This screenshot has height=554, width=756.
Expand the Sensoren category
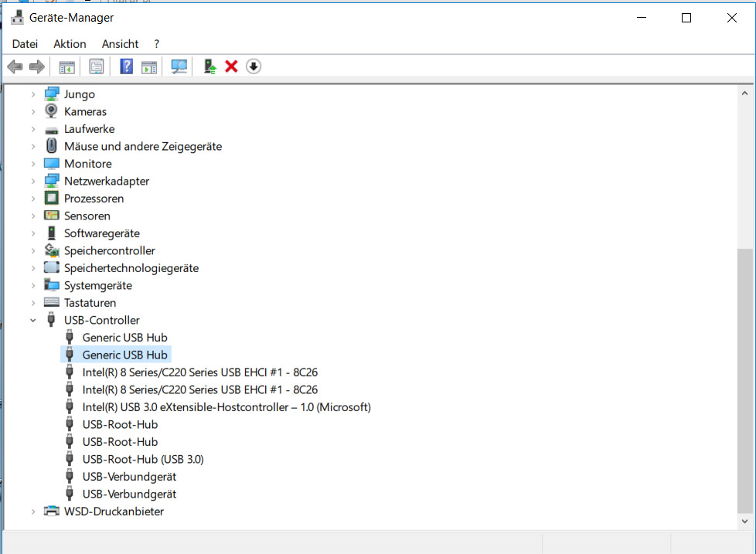coord(32,216)
